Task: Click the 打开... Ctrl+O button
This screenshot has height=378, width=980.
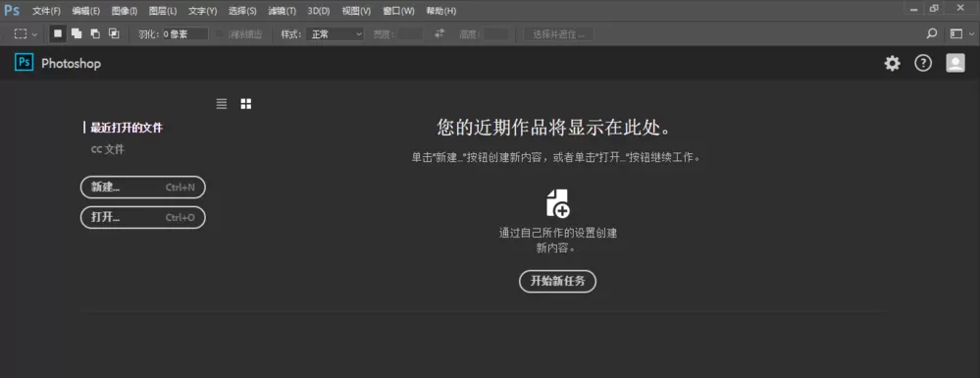Action: [143, 217]
